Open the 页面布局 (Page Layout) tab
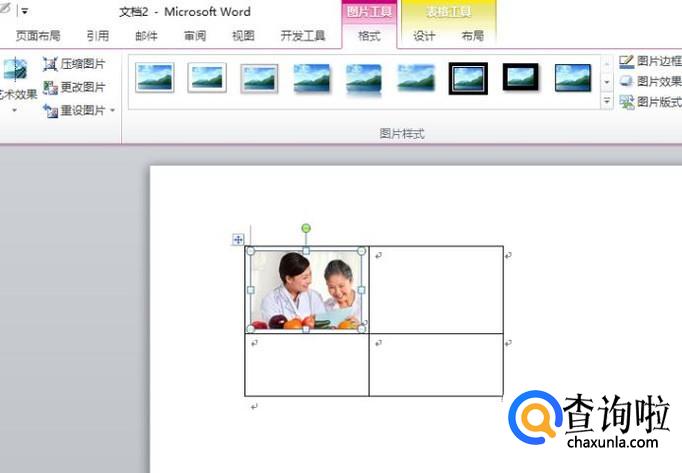The height and width of the screenshot is (473, 682). point(38,36)
